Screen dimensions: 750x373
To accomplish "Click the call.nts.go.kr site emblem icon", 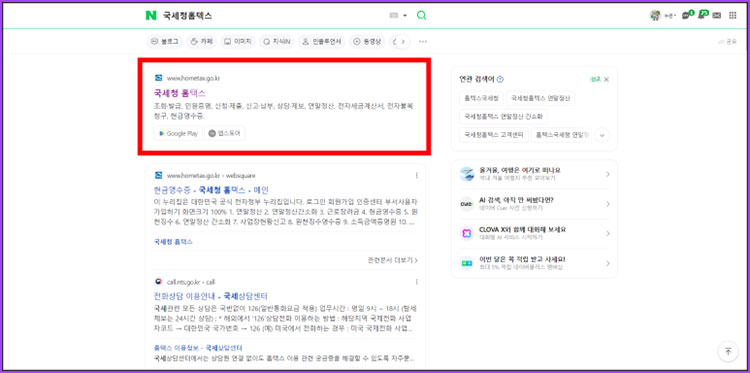I will [158, 282].
